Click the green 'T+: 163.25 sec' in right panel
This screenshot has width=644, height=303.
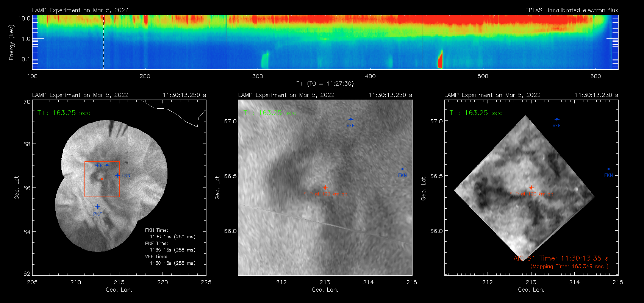click(476, 113)
